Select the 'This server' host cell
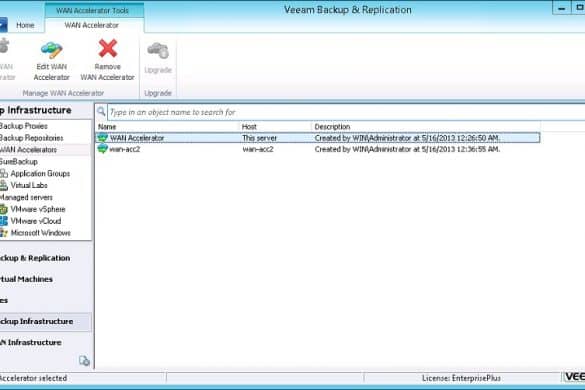This screenshot has width=585, height=390. coord(259,138)
